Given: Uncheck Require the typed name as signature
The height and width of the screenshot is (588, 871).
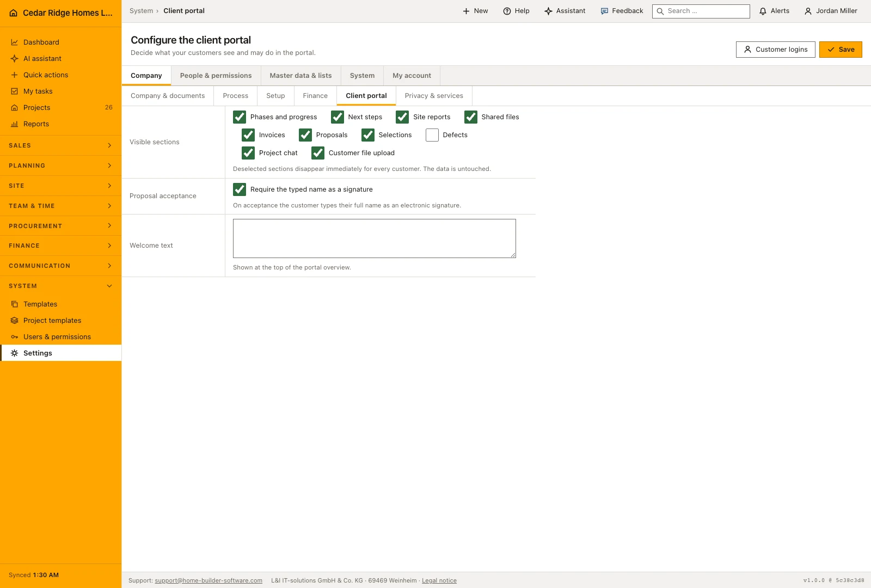Looking at the screenshot, I should click(240, 189).
